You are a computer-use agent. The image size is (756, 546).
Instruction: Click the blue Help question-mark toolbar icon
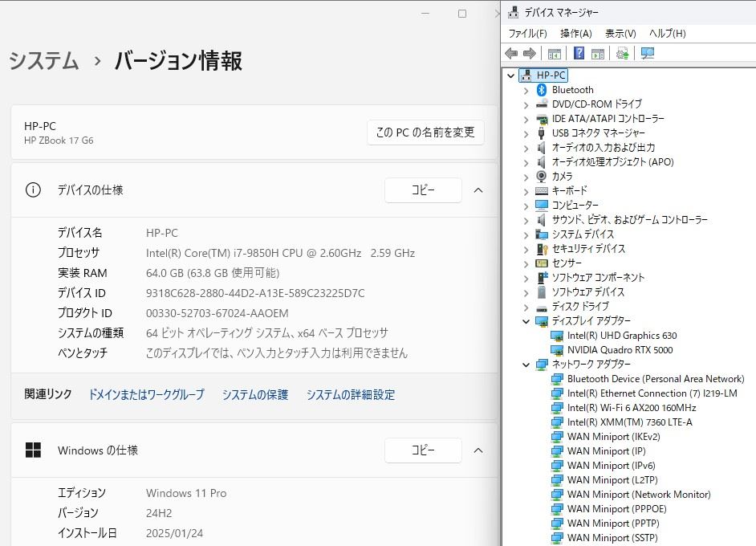[x=579, y=53]
